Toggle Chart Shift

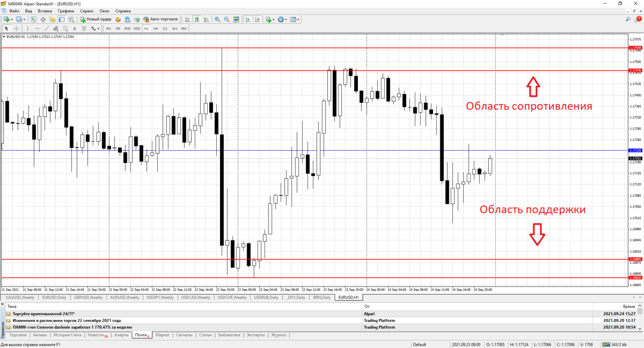pyautogui.click(x=257, y=19)
